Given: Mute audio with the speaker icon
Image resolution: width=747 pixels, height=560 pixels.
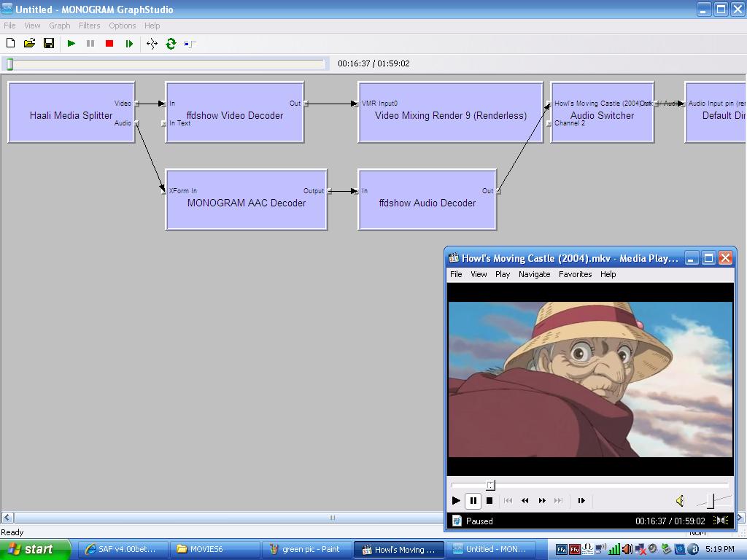Looking at the screenshot, I should [x=681, y=500].
